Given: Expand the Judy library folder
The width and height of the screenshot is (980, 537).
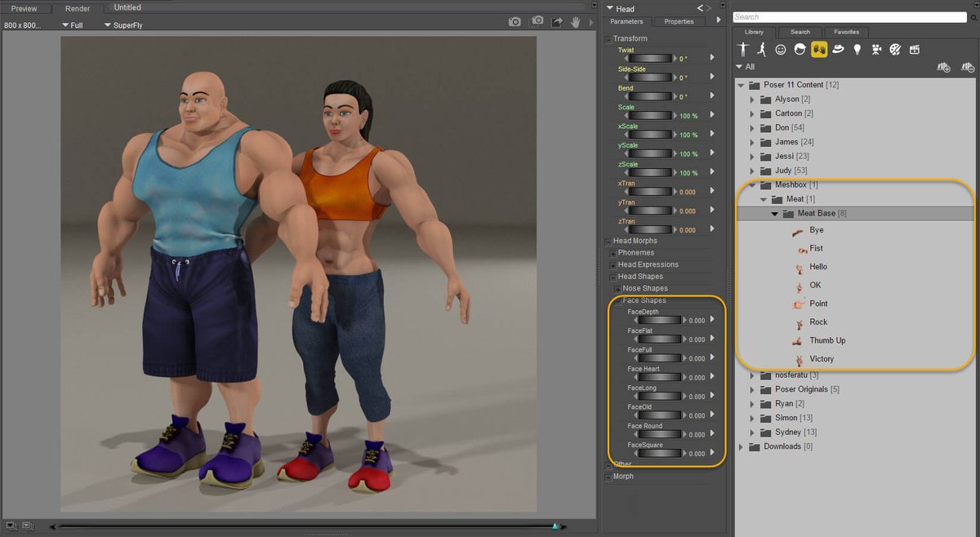Looking at the screenshot, I should [751, 170].
